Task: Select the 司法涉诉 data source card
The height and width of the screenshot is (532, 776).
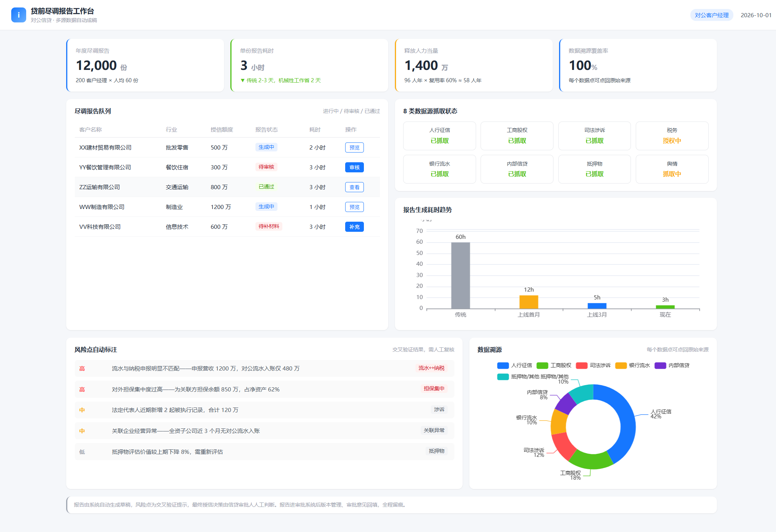Action: (594, 136)
